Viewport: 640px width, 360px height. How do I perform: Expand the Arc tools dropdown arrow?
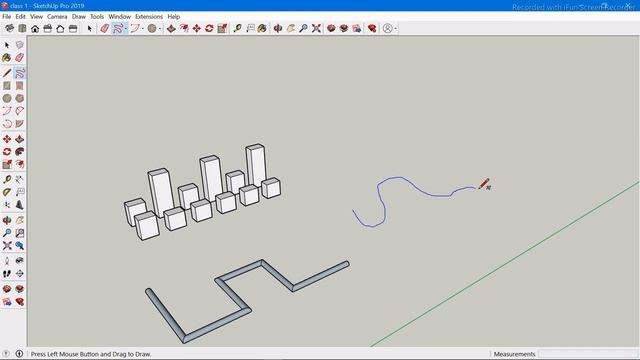click(x=142, y=29)
